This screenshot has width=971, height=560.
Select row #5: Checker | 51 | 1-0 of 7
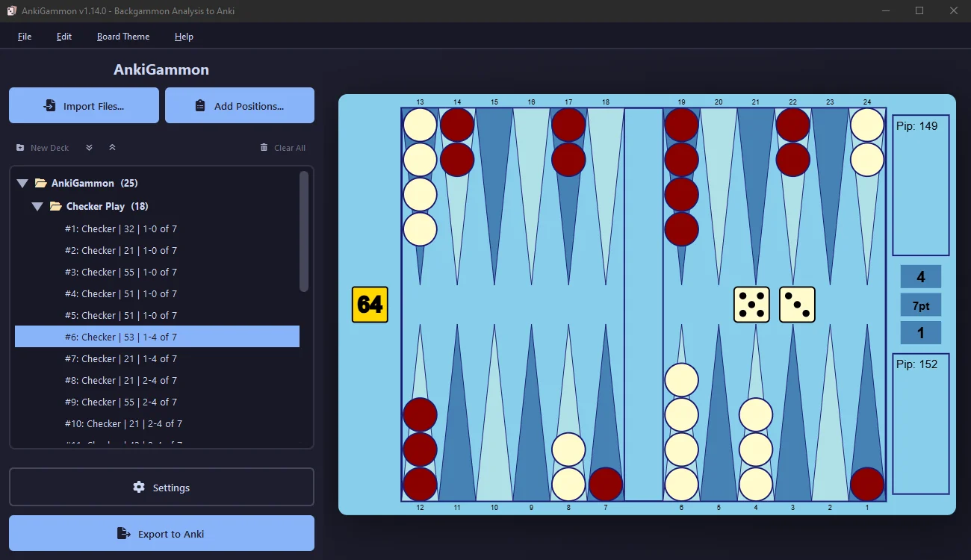pyautogui.click(x=157, y=315)
